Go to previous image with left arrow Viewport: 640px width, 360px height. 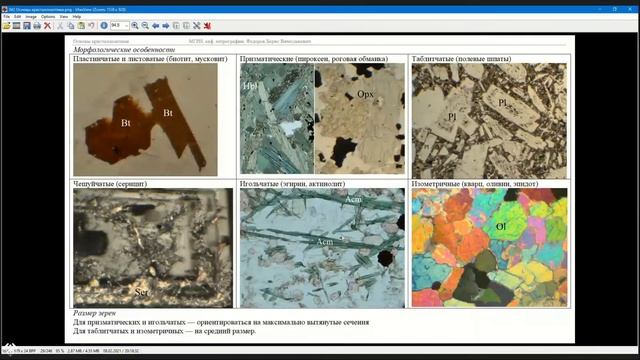coord(156,26)
